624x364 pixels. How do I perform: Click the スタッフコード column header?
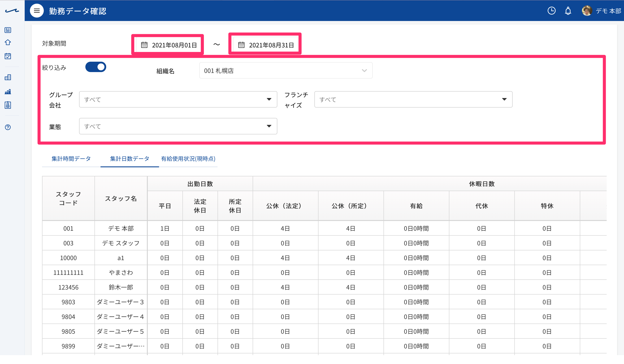tap(68, 199)
